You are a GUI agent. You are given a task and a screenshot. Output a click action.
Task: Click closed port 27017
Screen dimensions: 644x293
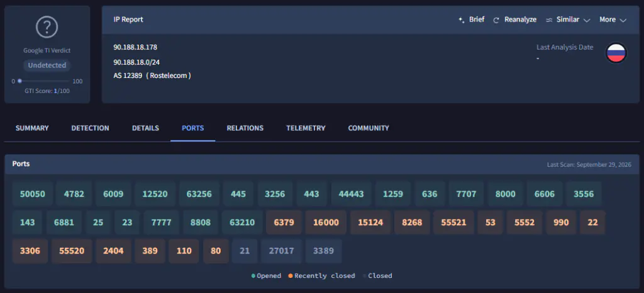pos(281,251)
